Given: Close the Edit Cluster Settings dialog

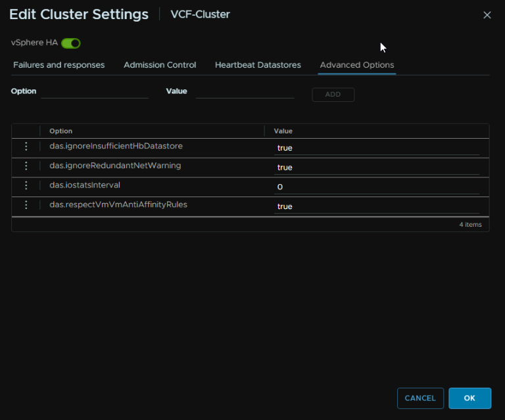Looking at the screenshot, I should 487,15.
